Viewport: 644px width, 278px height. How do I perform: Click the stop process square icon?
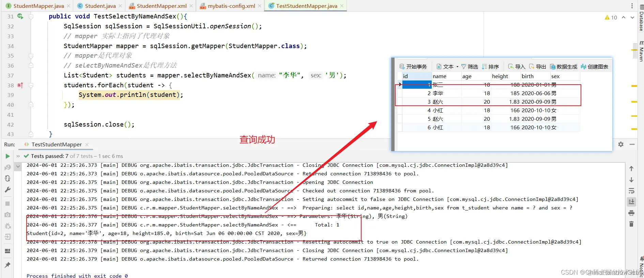pyautogui.click(x=7, y=204)
